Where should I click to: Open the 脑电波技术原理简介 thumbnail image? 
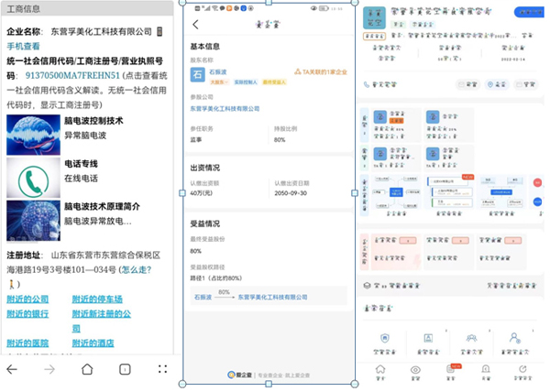33,221
